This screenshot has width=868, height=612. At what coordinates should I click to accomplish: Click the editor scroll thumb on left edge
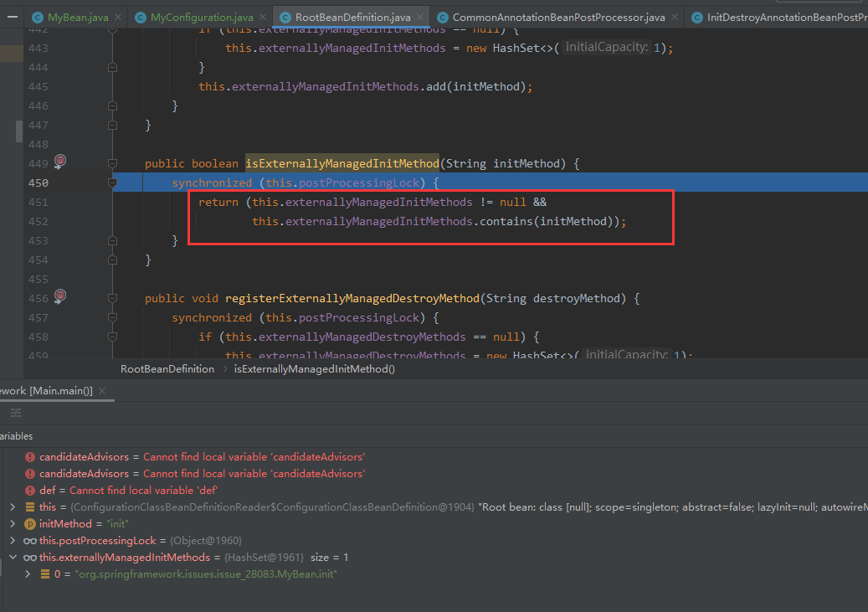18,131
